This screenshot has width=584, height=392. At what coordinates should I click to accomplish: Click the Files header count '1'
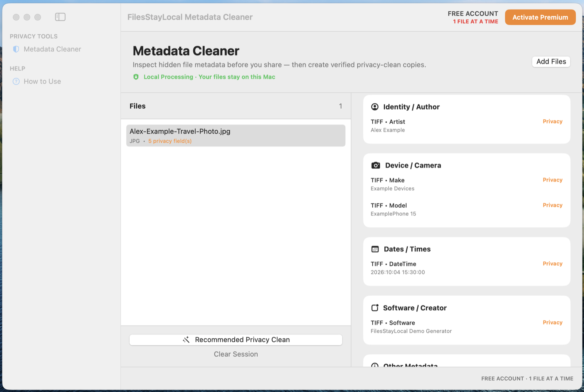(x=341, y=106)
